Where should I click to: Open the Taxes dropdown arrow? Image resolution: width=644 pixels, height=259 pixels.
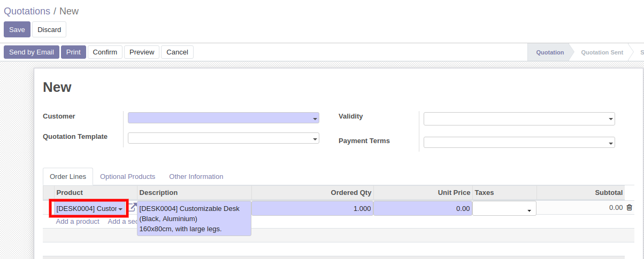click(529, 210)
